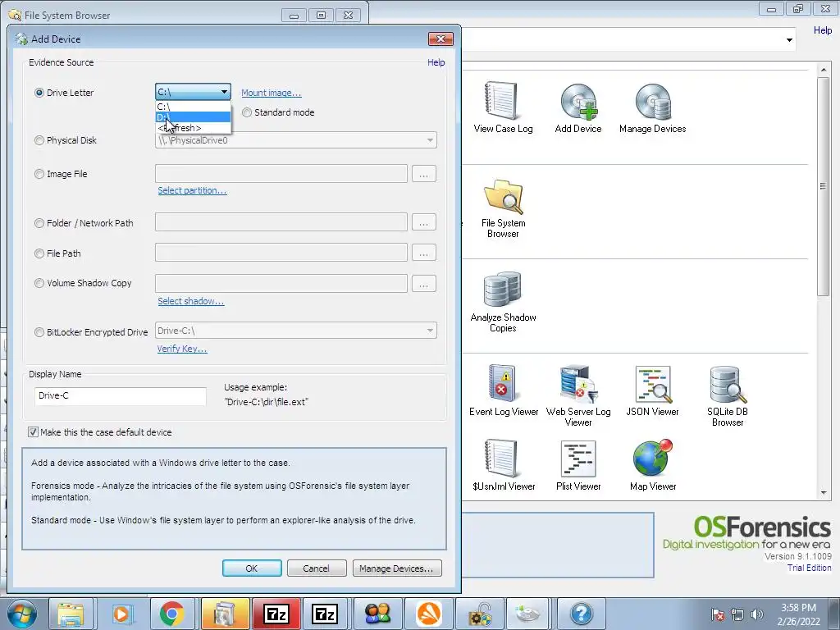Choose <Refresh> in the drive letter list
Screen dimensions: 840x630
point(193,128)
